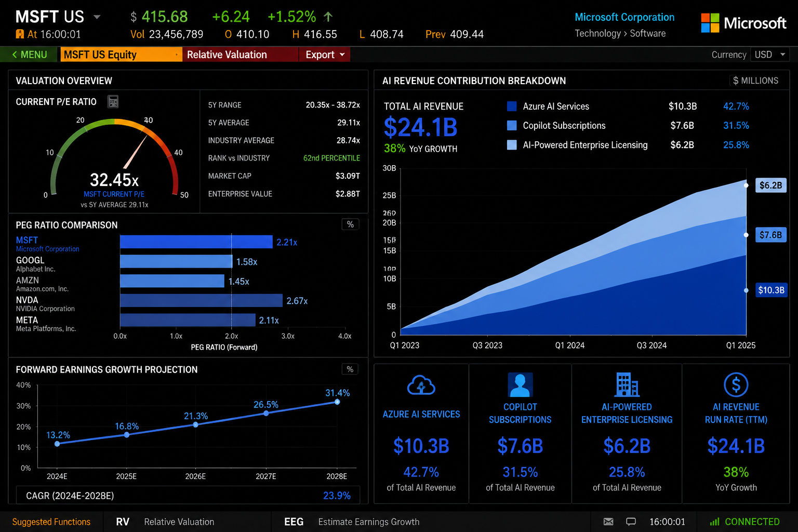
Task: Click the MSFT ticker in PEG comparison
Action: tap(27, 240)
